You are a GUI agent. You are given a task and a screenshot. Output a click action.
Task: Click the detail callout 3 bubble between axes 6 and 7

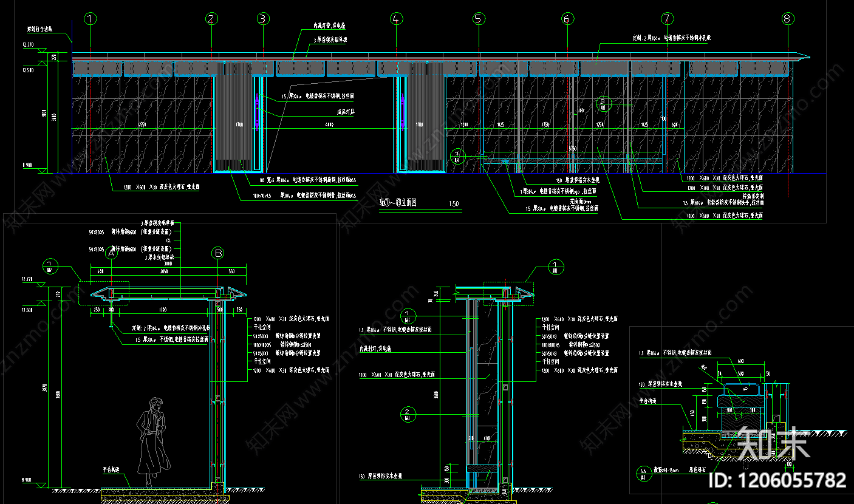(603, 104)
